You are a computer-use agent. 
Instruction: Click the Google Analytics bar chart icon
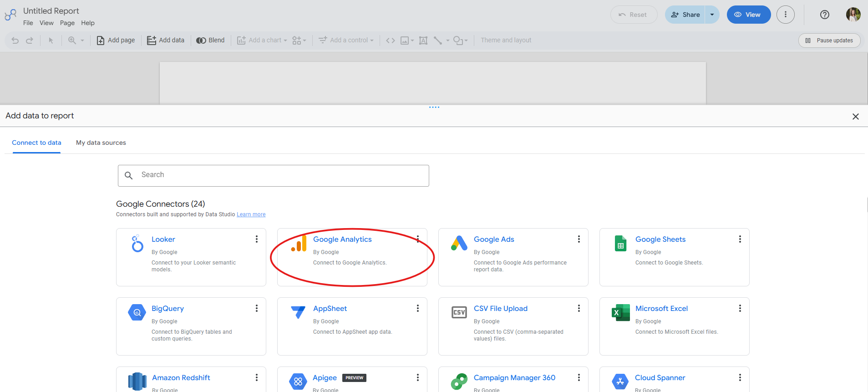coord(299,244)
